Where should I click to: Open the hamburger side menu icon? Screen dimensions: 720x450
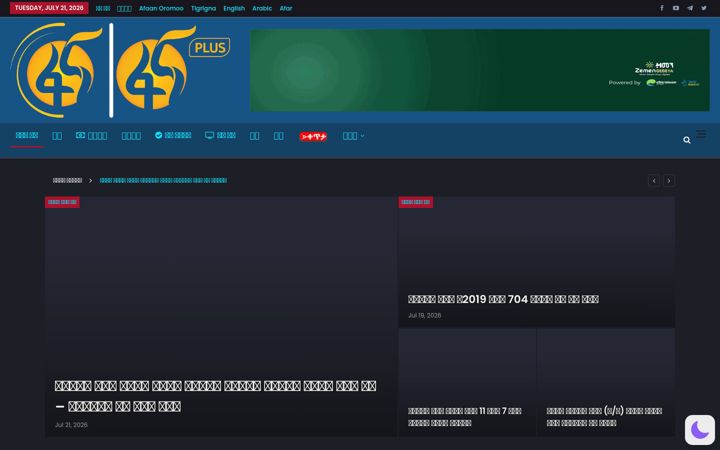coord(701,134)
